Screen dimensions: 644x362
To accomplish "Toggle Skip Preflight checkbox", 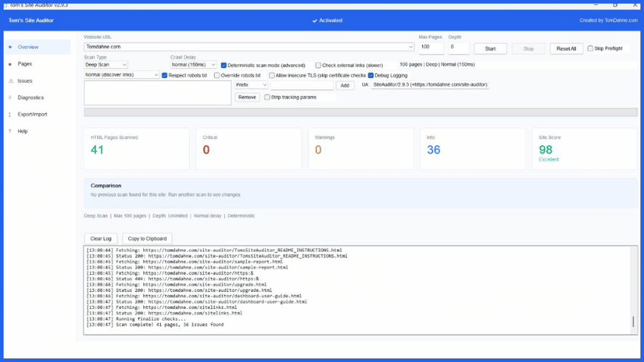I will 590,49.
